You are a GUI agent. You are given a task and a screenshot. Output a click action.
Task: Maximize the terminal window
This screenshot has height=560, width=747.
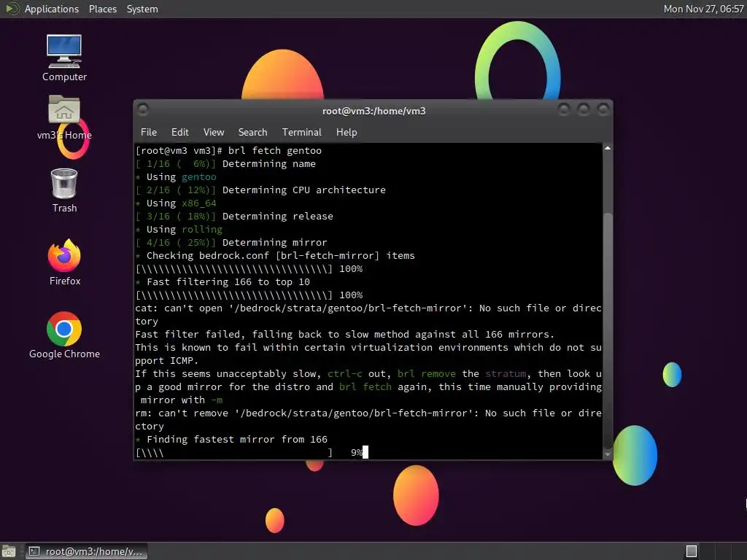coord(584,110)
